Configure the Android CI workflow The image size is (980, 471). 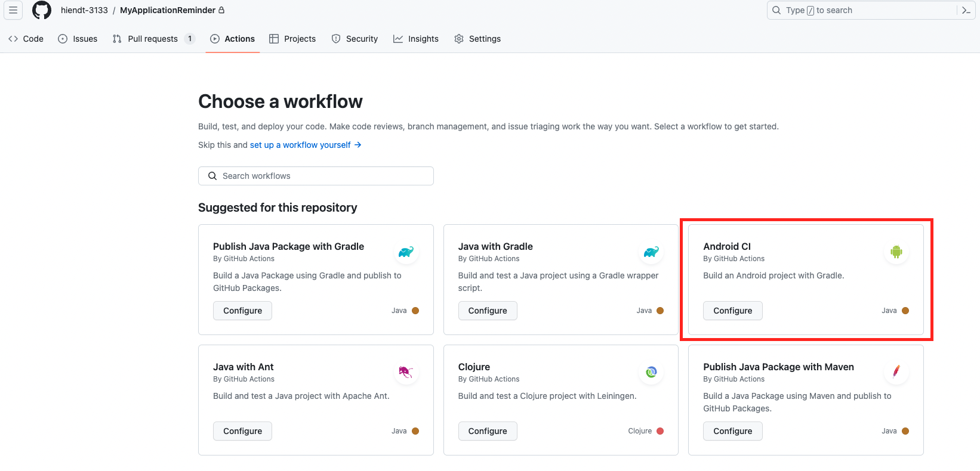732,311
